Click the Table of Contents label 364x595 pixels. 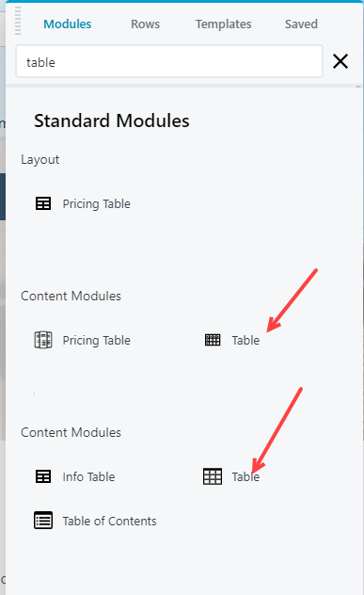(x=110, y=521)
